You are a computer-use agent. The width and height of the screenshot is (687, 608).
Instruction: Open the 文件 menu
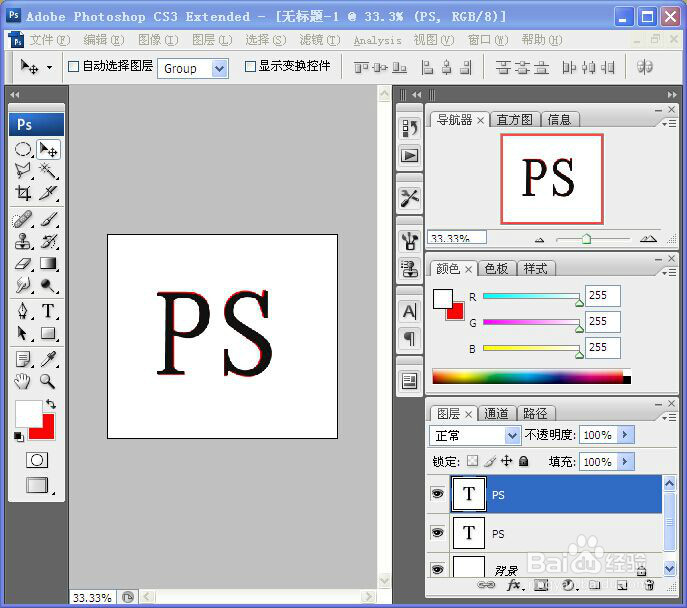(50, 40)
